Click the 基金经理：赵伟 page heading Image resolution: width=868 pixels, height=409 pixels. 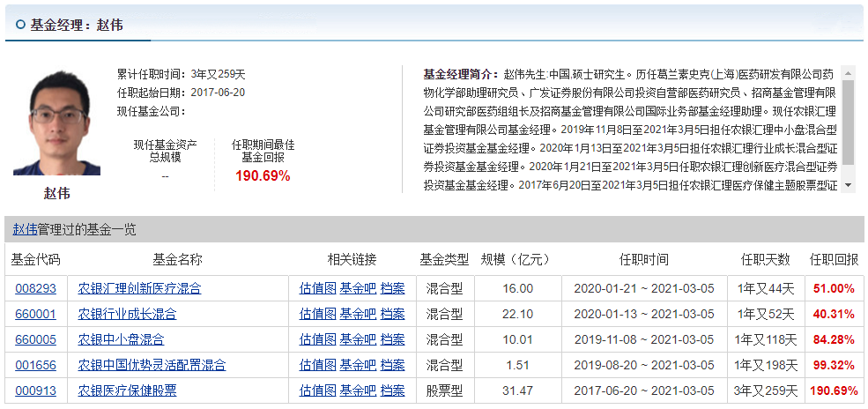coord(77,25)
